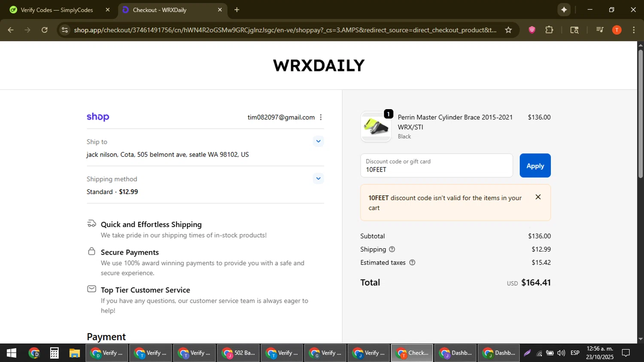Click the email tim082097@gmail.com
The height and width of the screenshot is (362, 644).
(281, 117)
